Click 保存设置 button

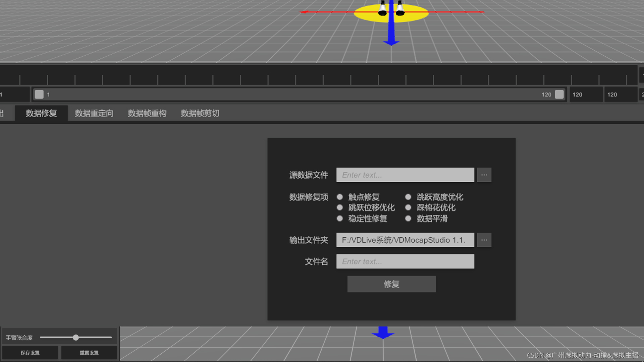click(30, 353)
